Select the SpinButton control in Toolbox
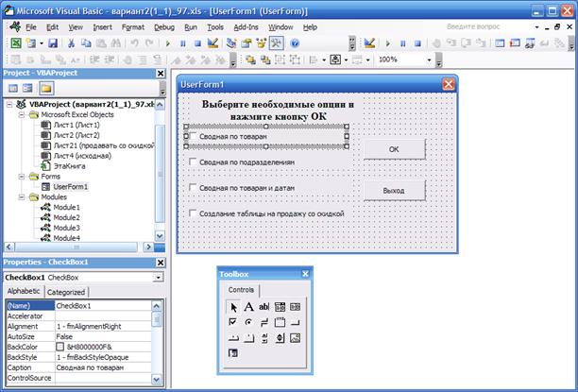Screen dimensions: 578x392 coord(280,338)
